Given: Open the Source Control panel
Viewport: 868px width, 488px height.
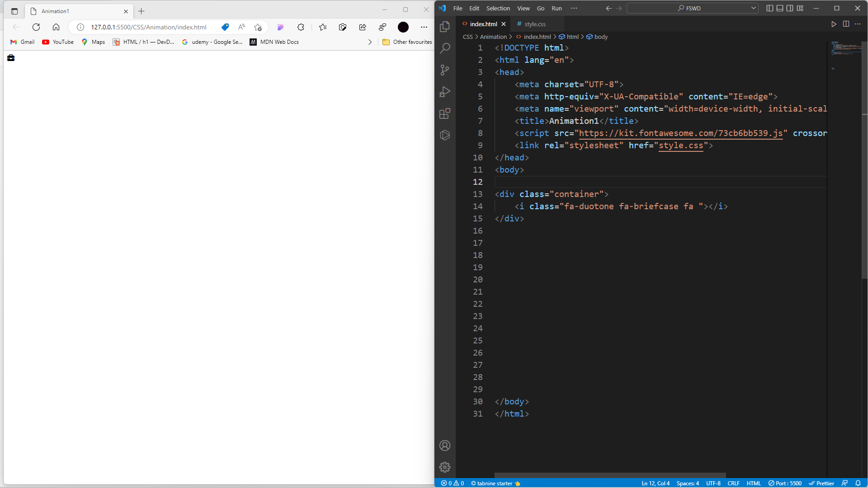Looking at the screenshot, I should pyautogui.click(x=445, y=70).
